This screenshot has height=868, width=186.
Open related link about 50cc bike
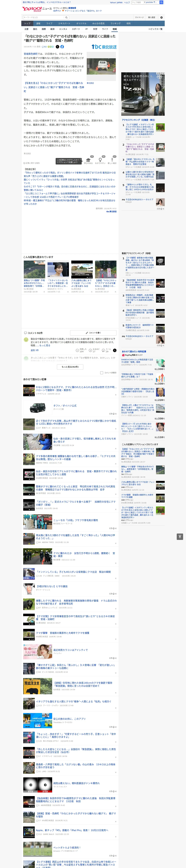pyautogui.click(x=70, y=174)
